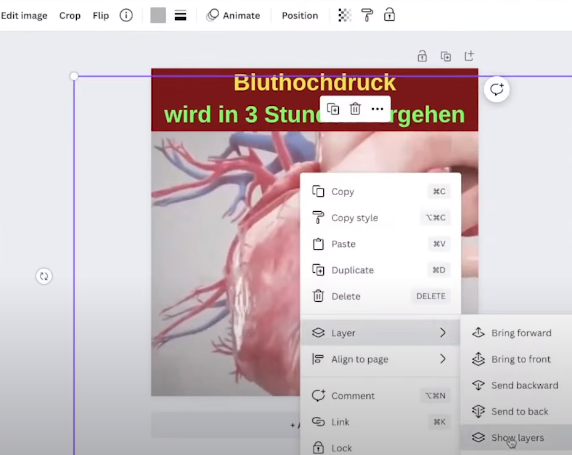Click the Crop button

[70, 16]
